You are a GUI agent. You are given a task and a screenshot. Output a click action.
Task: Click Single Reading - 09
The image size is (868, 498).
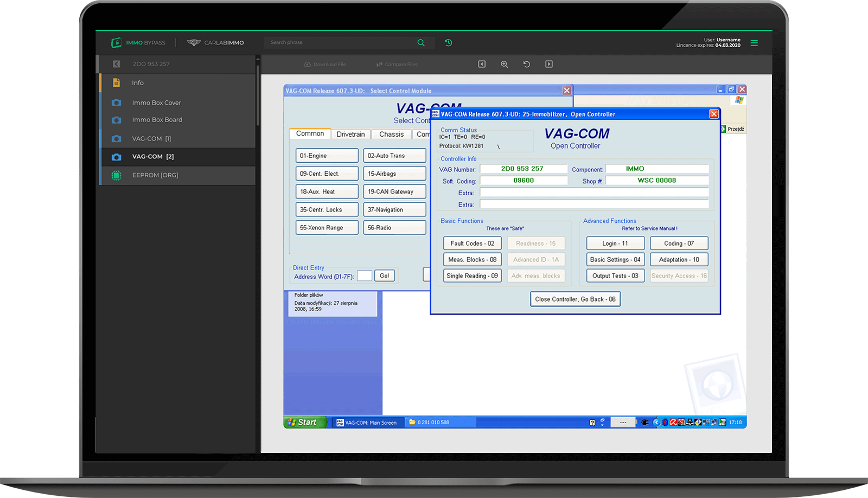(472, 276)
